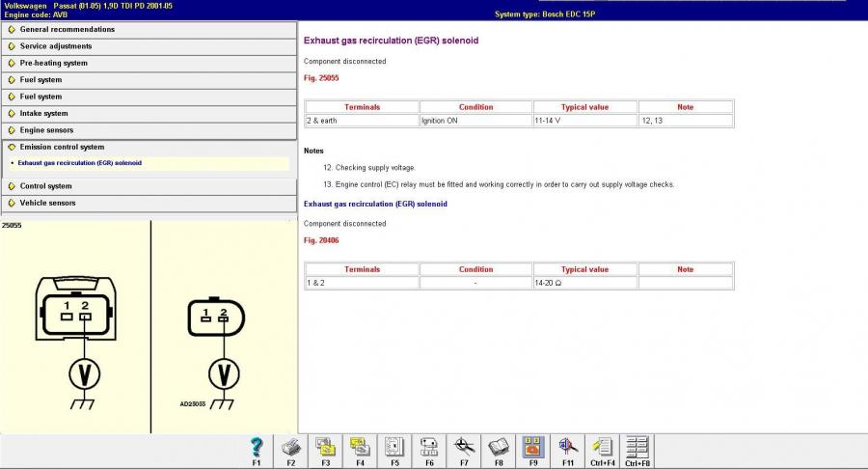Click the Ctrl+F8 toolbar icon
The height and width of the screenshot is (469, 868).
click(637, 447)
